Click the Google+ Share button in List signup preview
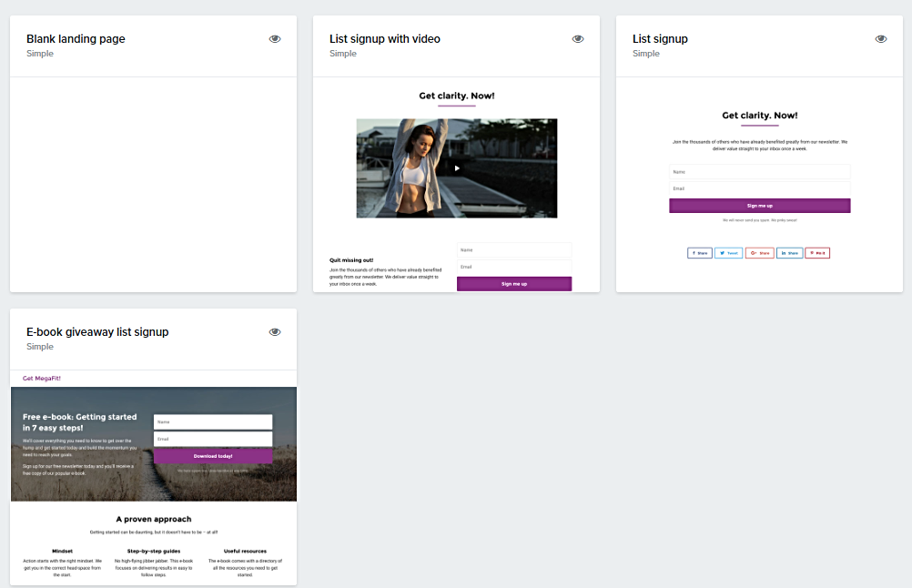 (x=760, y=253)
